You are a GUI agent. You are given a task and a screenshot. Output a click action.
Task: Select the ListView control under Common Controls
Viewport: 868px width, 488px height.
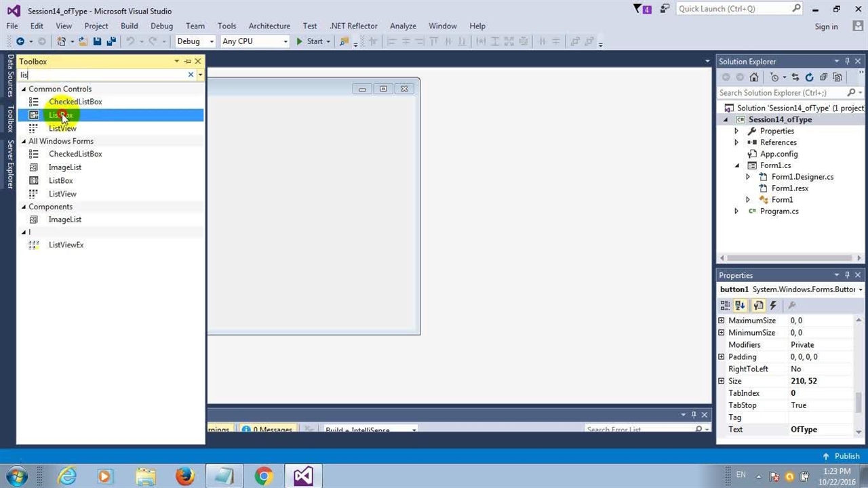tap(62, 128)
